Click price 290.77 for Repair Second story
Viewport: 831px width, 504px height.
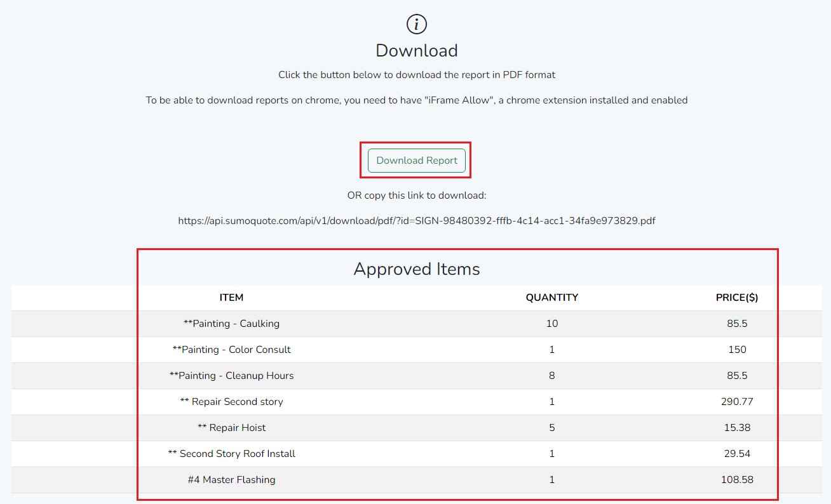click(x=737, y=402)
